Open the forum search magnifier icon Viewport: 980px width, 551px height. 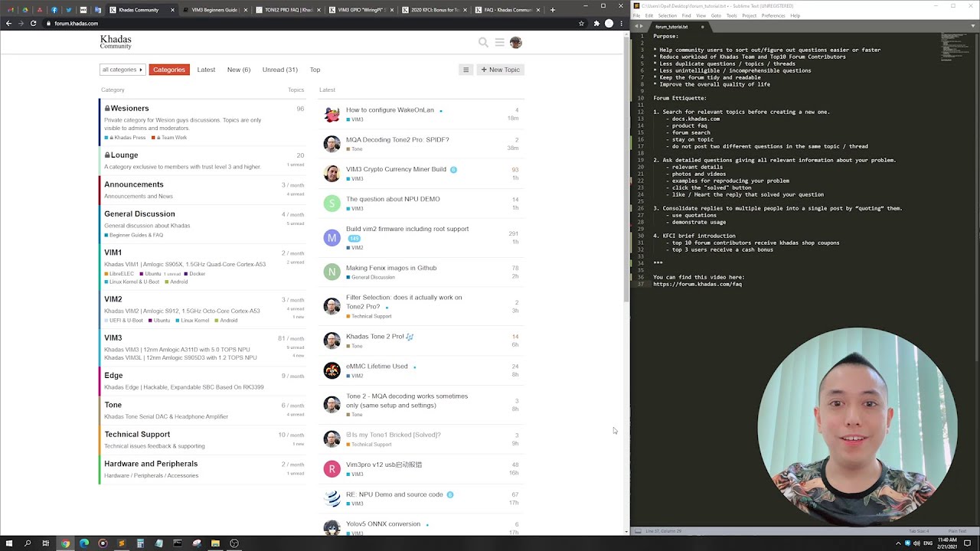[483, 42]
